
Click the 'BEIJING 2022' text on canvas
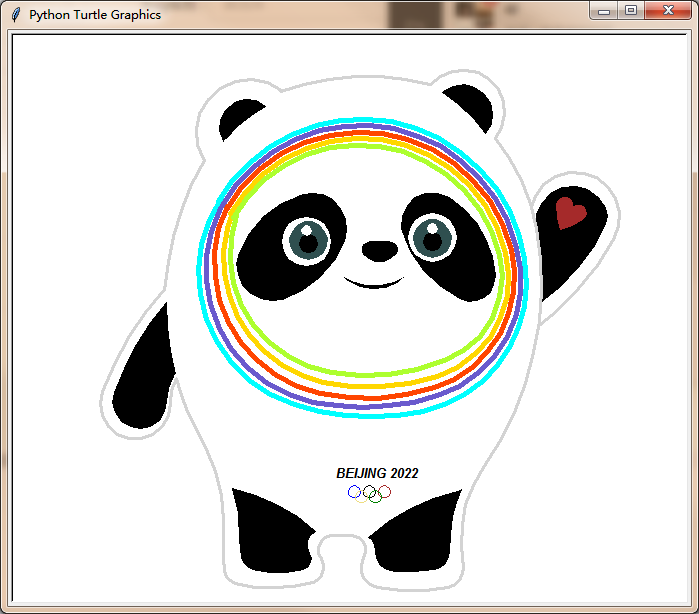click(x=377, y=473)
